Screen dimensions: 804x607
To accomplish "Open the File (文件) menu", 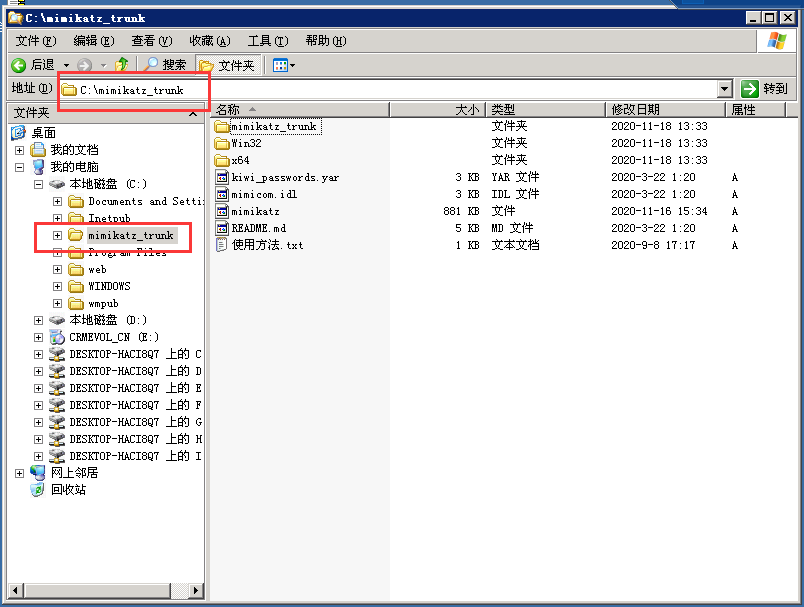I will coord(35,41).
